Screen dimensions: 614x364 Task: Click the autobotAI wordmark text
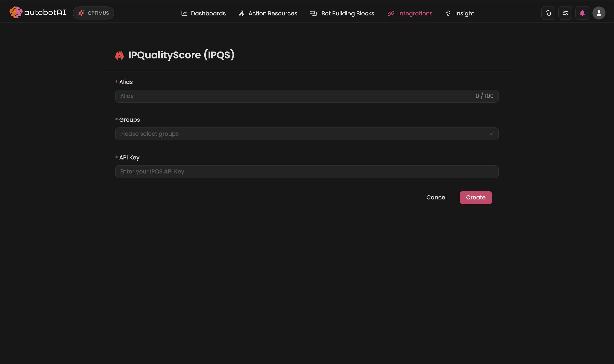point(45,13)
